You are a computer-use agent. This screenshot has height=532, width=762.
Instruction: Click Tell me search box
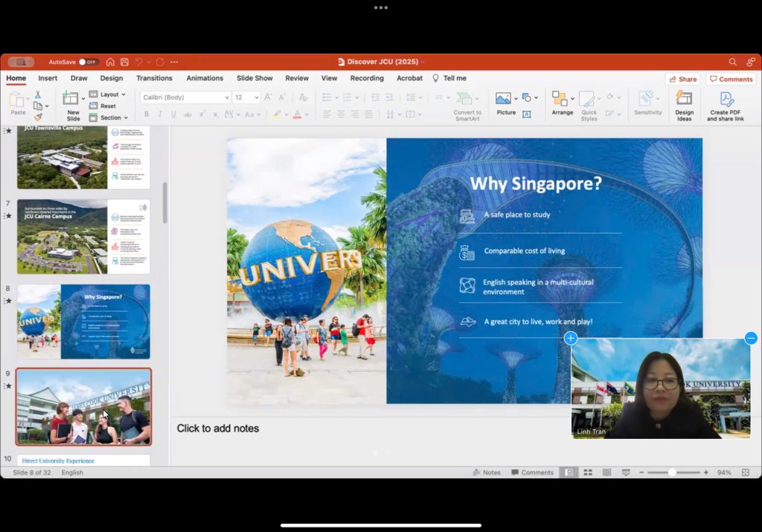click(449, 78)
